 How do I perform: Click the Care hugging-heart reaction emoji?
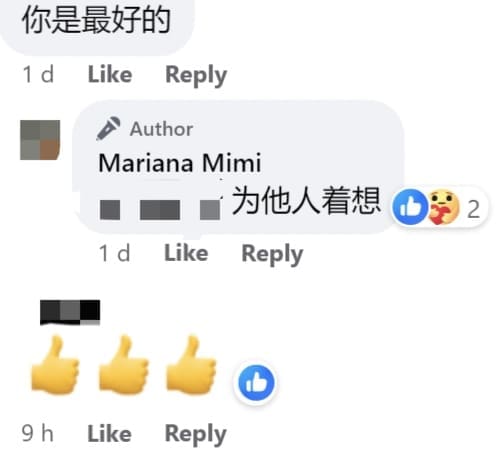pyautogui.click(x=443, y=207)
